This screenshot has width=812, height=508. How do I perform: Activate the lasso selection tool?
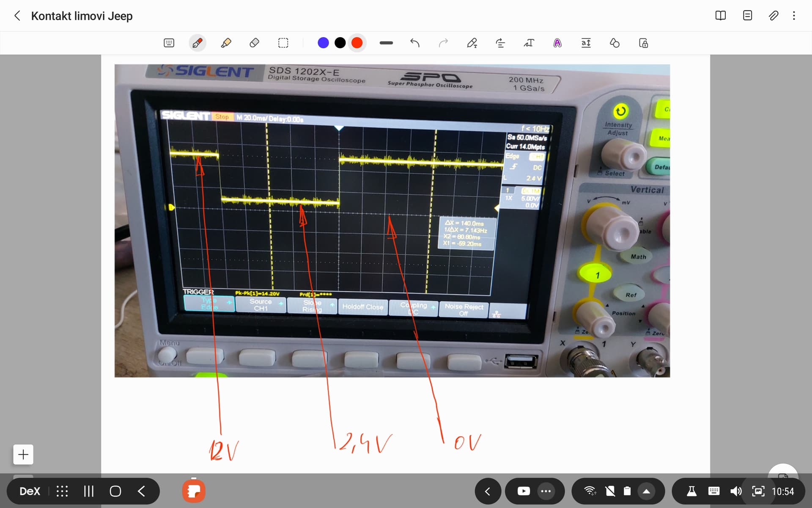283,42
